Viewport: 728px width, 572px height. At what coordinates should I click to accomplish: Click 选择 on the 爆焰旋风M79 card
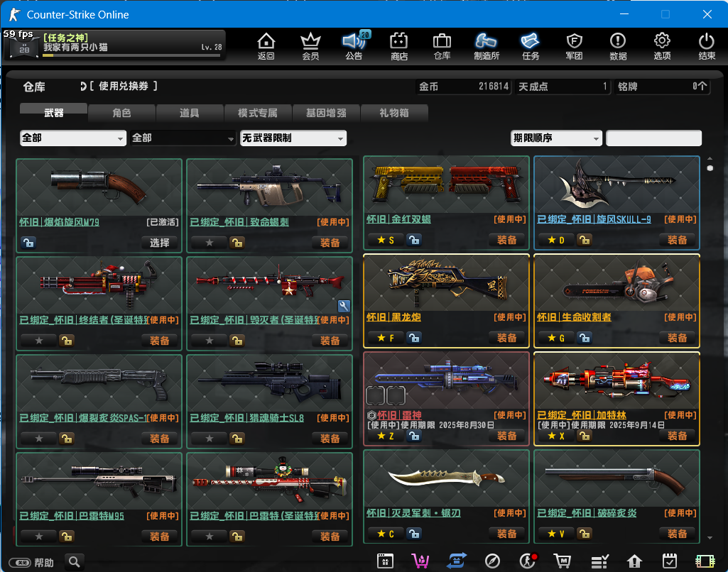[x=160, y=243]
